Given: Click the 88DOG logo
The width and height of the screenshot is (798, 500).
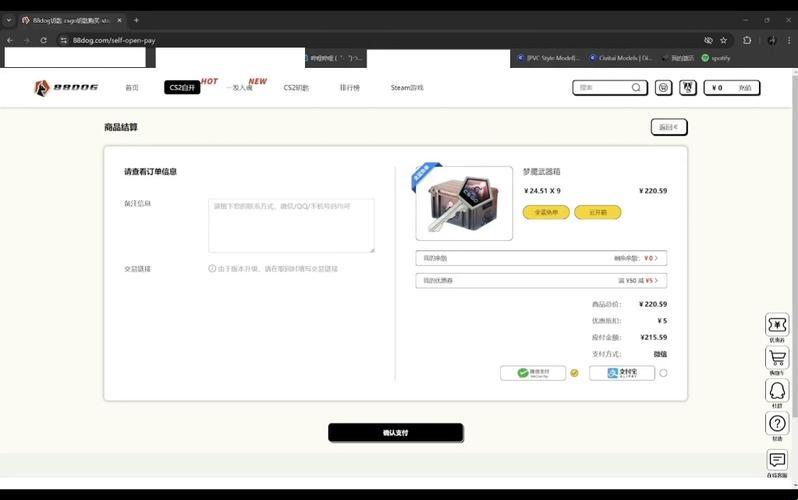Looking at the screenshot, I should 66,88.
